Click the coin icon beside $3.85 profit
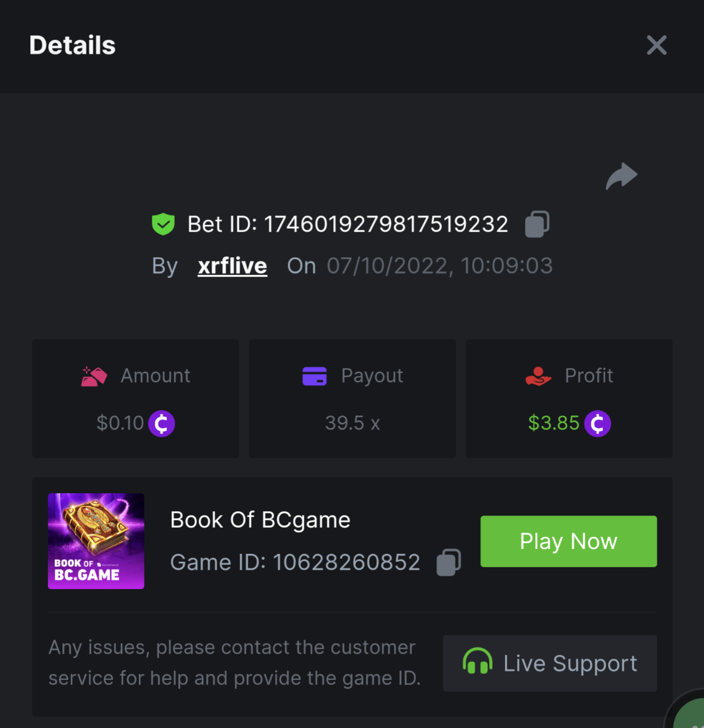The height and width of the screenshot is (728, 704). [x=597, y=423]
